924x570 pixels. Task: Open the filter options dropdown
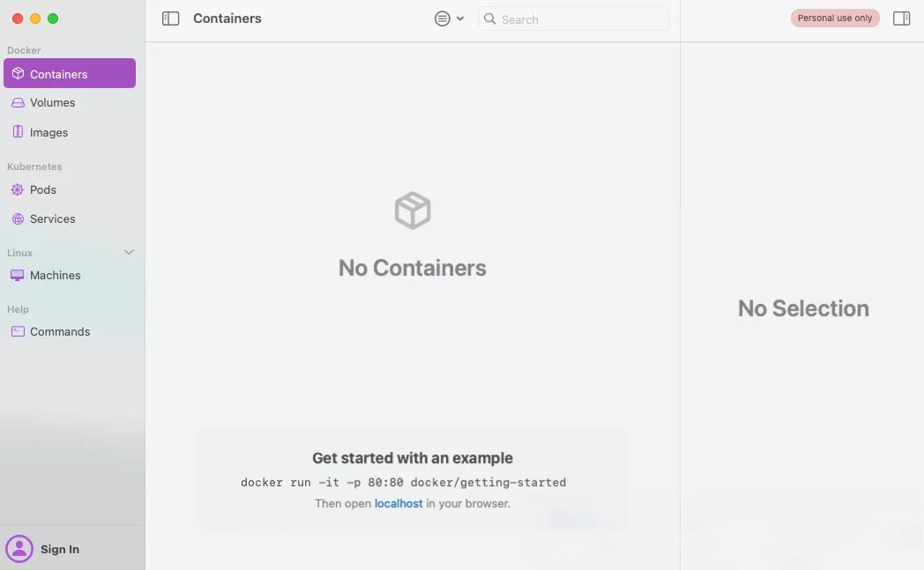[449, 19]
